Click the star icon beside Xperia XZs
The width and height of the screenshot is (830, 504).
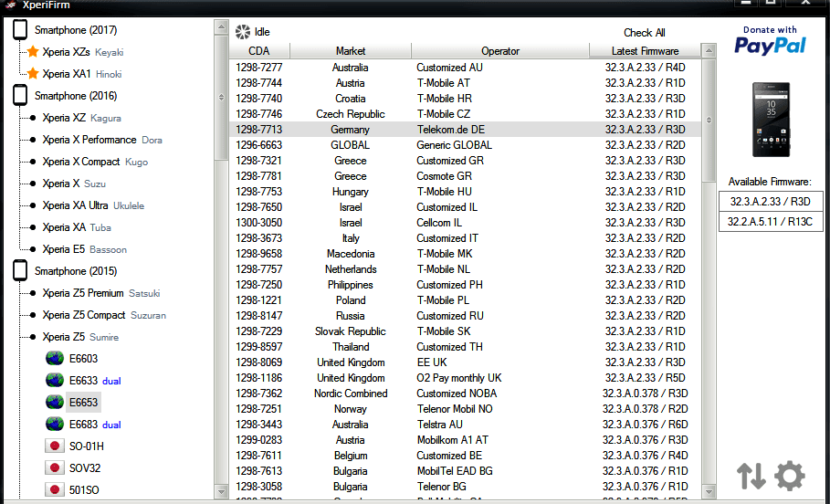coord(33,52)
